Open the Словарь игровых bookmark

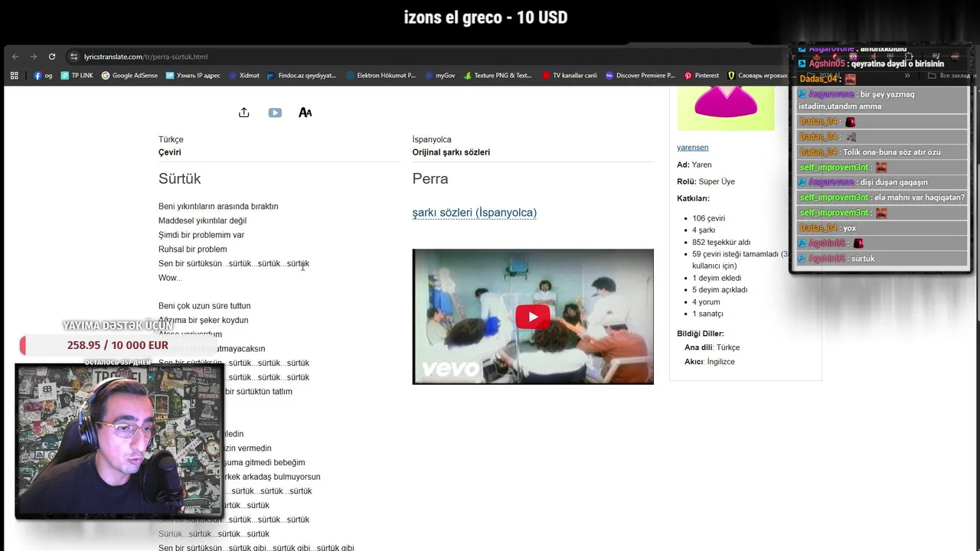[757, 76]
